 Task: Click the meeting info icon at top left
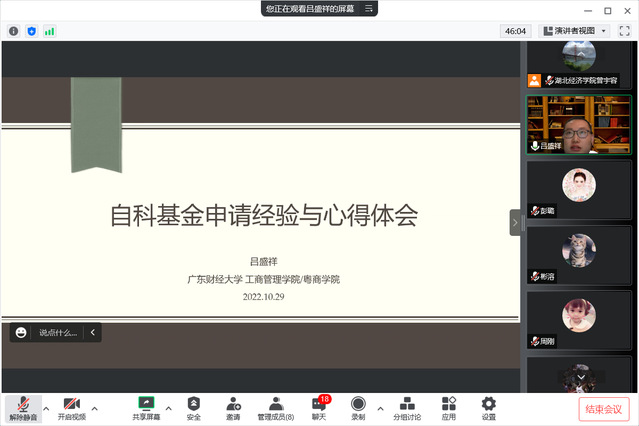(14, 31)
